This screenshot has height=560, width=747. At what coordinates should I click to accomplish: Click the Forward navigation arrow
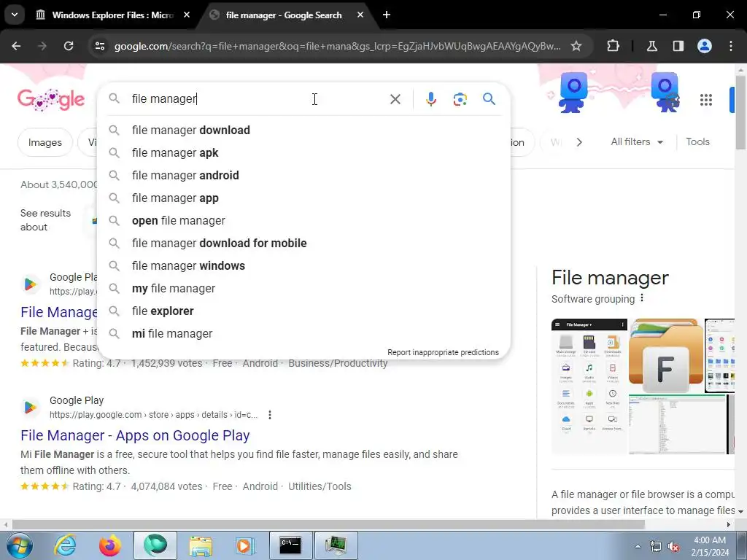[x=42, y=46]
